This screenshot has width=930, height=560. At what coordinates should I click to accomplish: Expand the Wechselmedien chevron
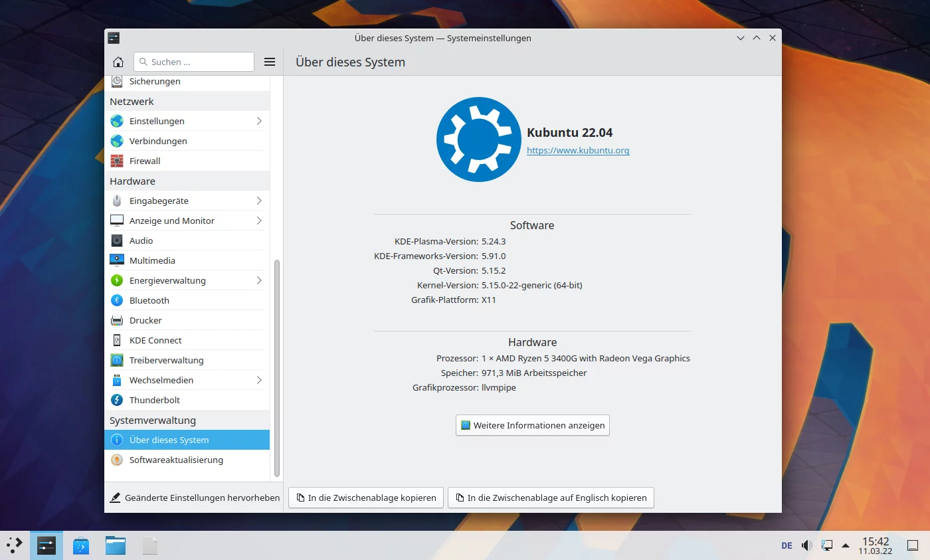[x=259, y=380]
